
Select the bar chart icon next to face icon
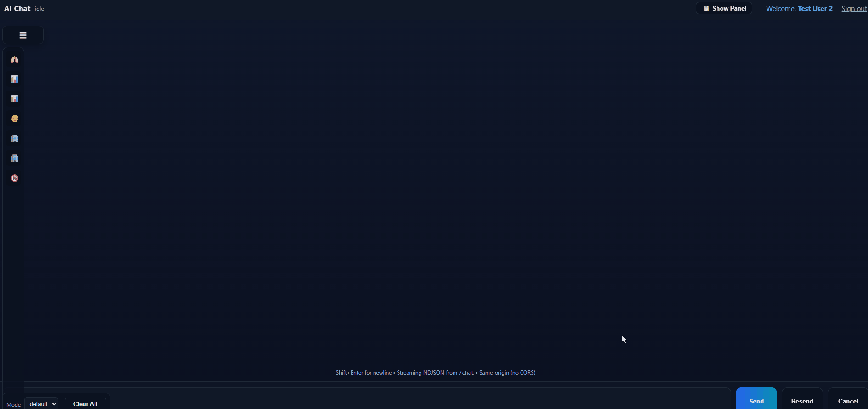[x=15, y=99]
